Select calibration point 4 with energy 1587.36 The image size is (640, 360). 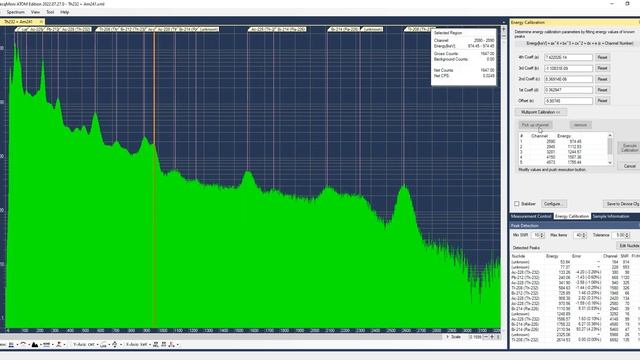click(x=563, y=157)
